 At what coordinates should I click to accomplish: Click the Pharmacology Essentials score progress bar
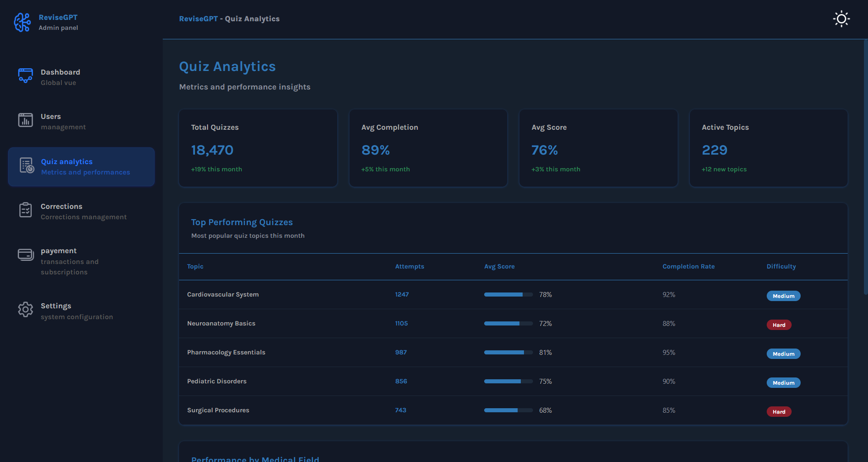(x=509, y=353)
